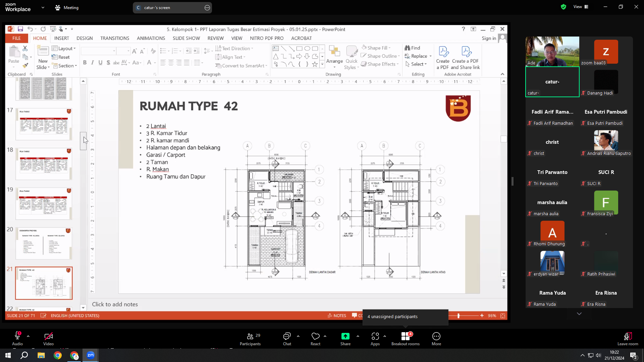The width and height of the screenshot is (644, 362).
Task: Select slide 20 thumbnail
Action: tap(44, 244)
